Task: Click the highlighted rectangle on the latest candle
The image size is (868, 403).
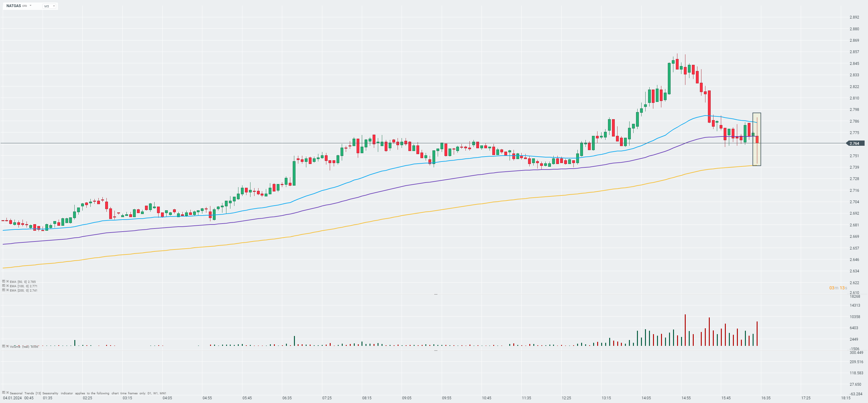Action: (756, 139)
